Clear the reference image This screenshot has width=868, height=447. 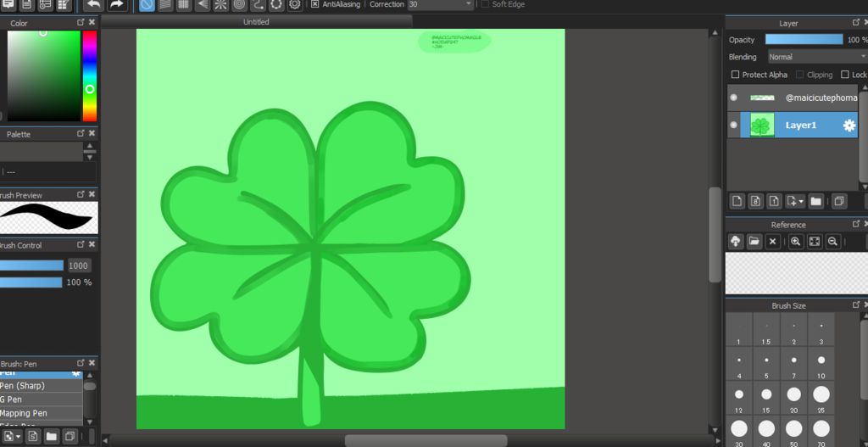point(773,242)
